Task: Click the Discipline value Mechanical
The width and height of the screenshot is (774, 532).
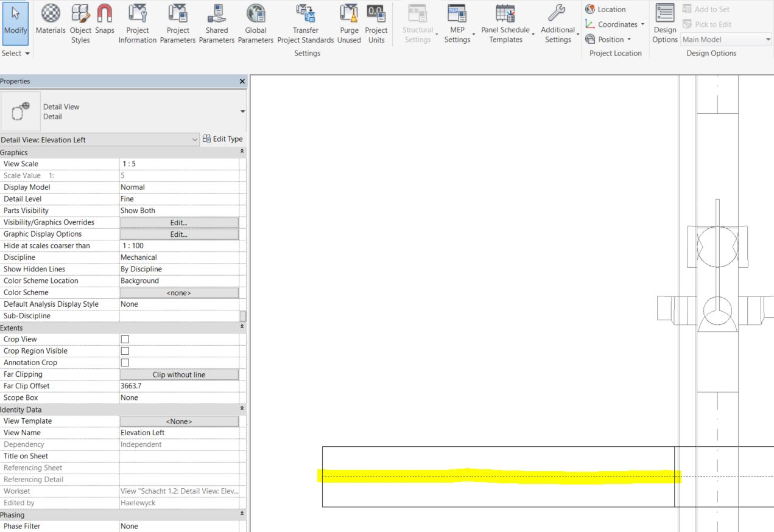Action: pyautogui.click(x=179, y=257)
